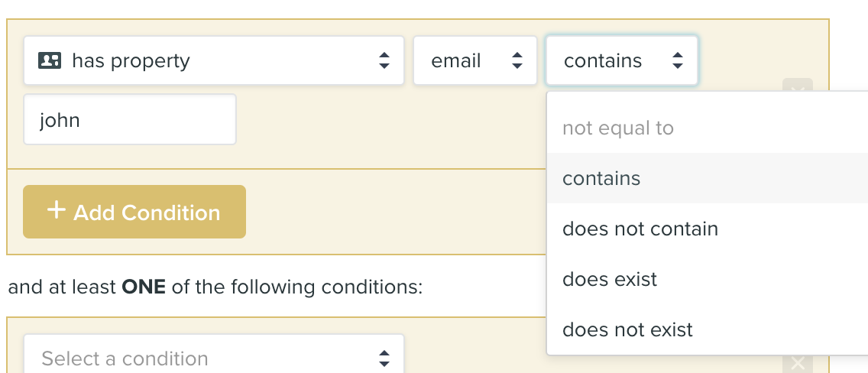Screen dimensions: 868x373
Task: Click the arrows icon on has property dropdown
Action: coord(384,60)
